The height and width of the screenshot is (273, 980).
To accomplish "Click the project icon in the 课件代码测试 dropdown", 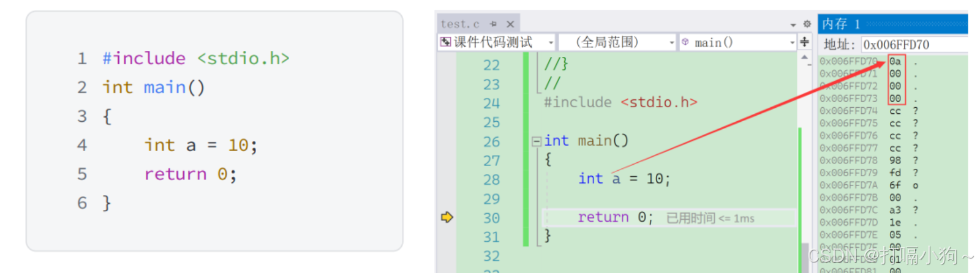I will tap(446, 42).
